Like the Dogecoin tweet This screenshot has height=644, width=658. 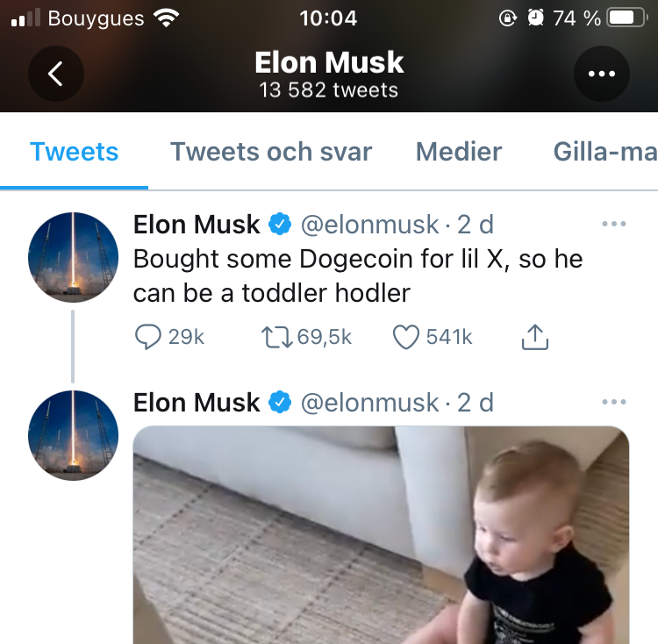[x=405, y=336]
